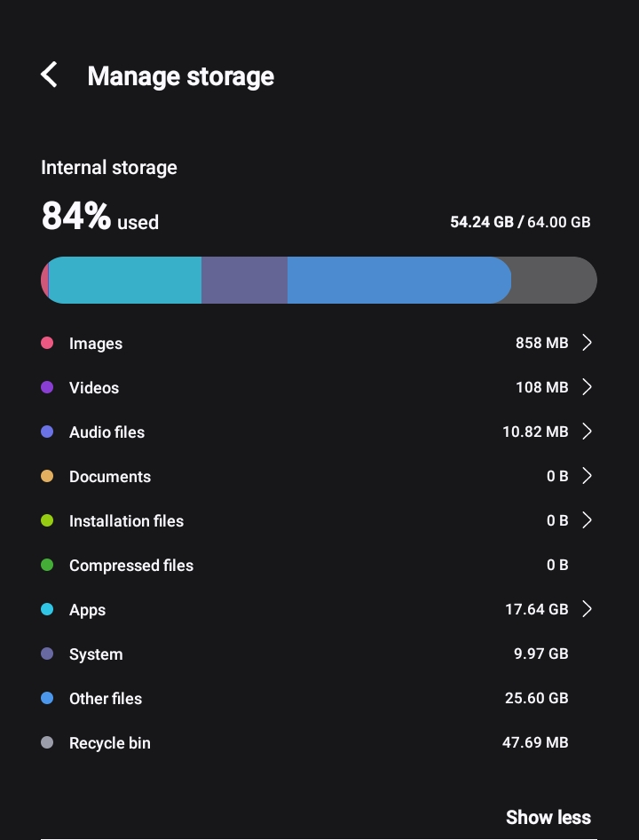Tap the Show less button
The width and height of the screenshot is (639, 840).
548,817
